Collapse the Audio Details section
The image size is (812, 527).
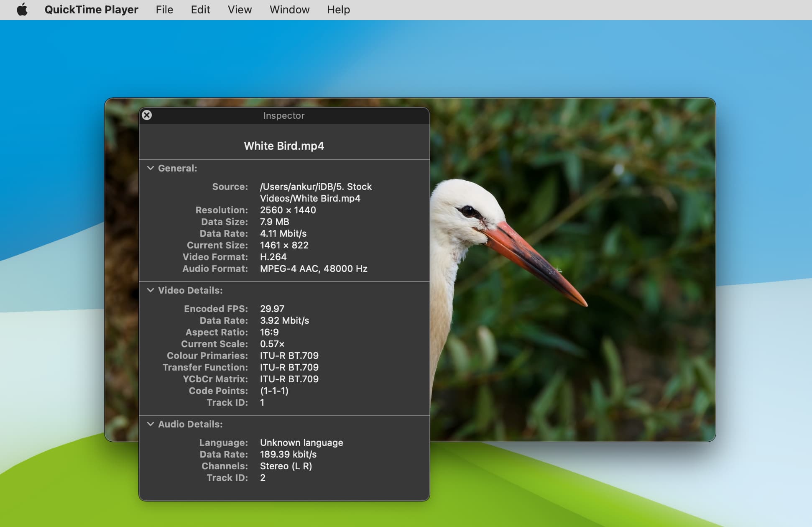click(x=151, y=424)
